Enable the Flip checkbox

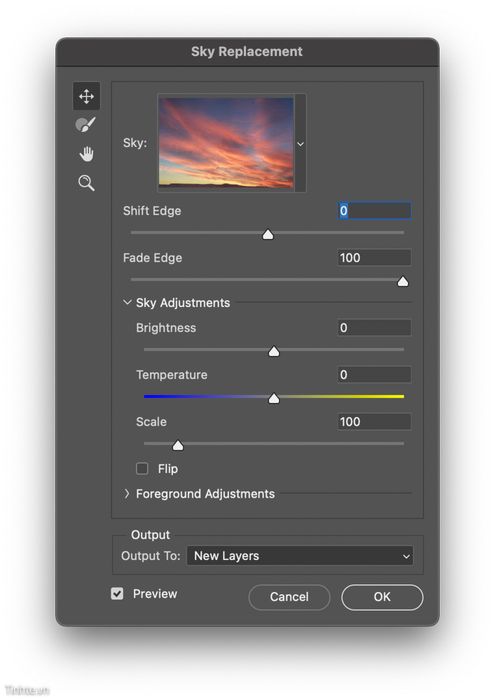tap(142, 468)
